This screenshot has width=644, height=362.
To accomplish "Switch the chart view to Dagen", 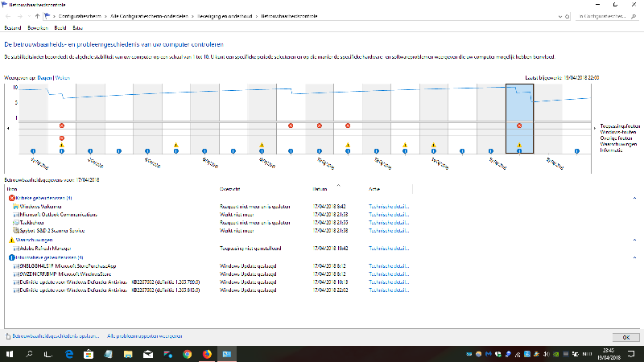I will pos(45,77).
